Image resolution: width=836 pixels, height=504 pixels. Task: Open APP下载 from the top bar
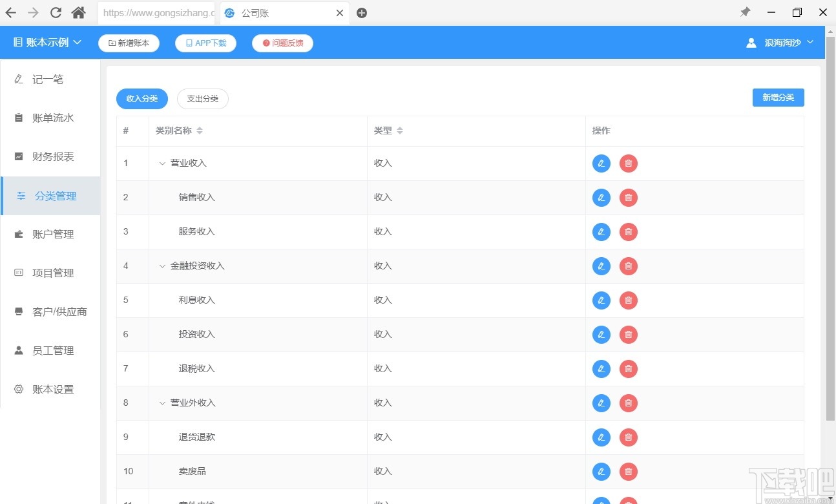point(205,43)
